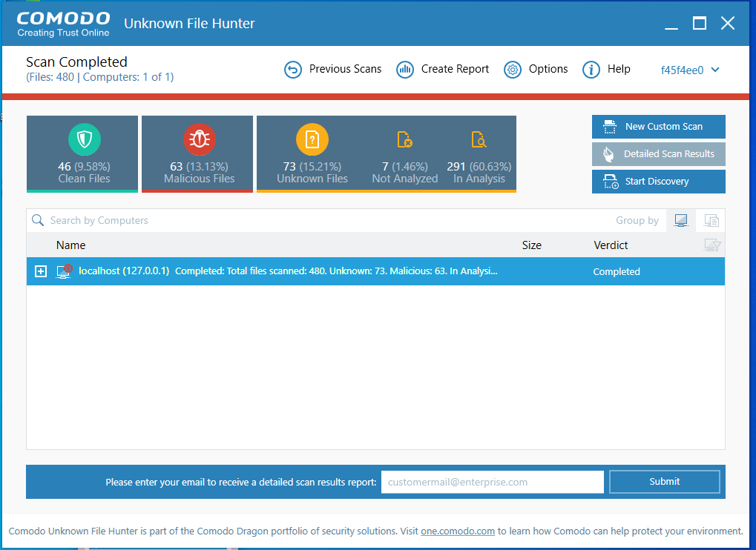
Task: Click the Completed verdict cell
Action: [x=617, y=271]
